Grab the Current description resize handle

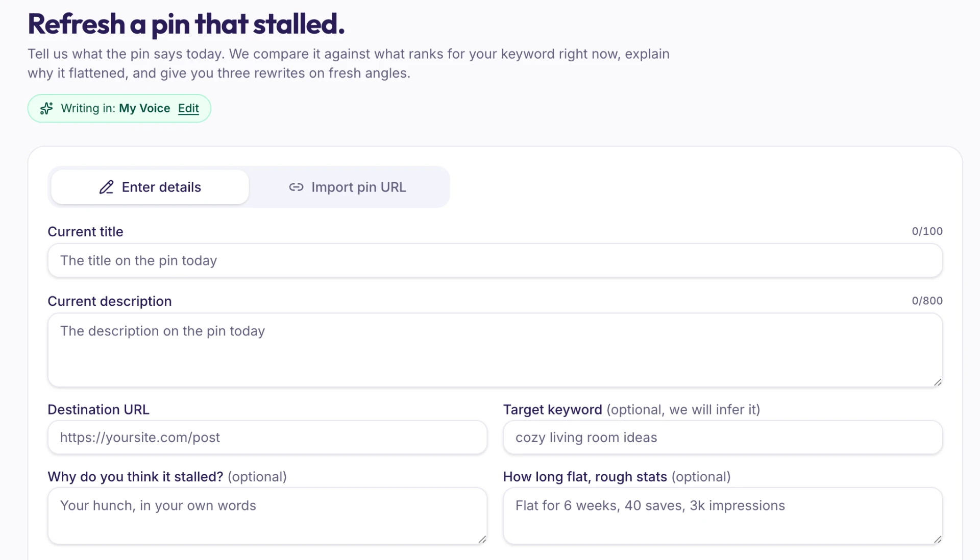coord(938,382)
